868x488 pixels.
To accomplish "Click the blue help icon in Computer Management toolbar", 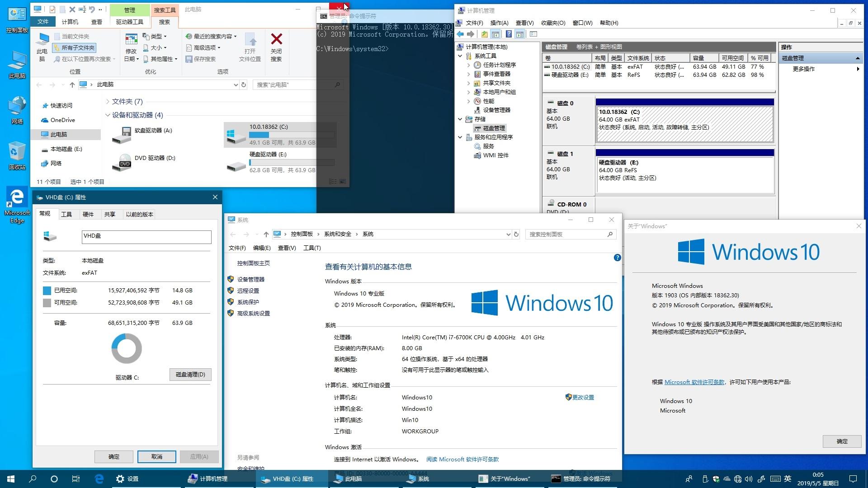I will tap(509, 34).
